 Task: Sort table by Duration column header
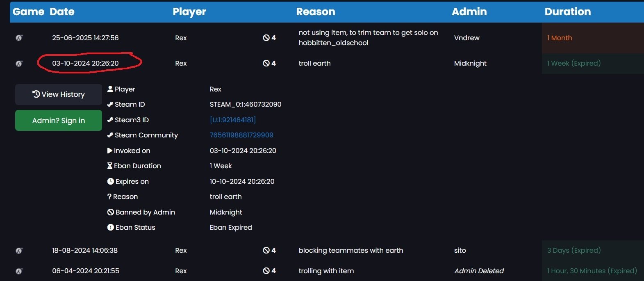(567, 11)
